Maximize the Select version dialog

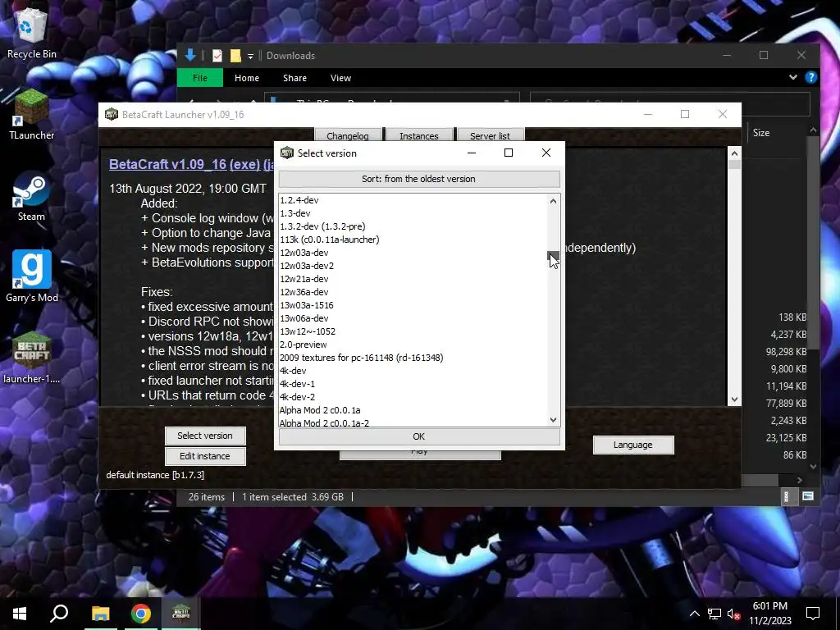(509, 153)
